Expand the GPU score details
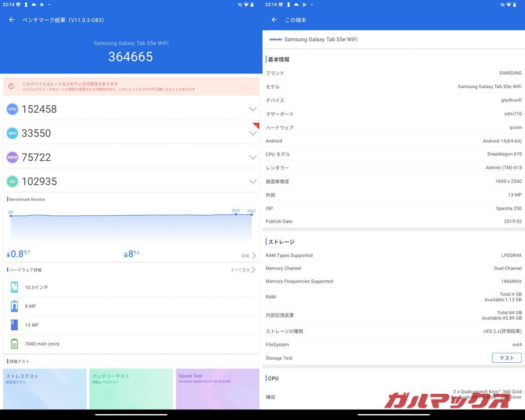 pos(253,133)
